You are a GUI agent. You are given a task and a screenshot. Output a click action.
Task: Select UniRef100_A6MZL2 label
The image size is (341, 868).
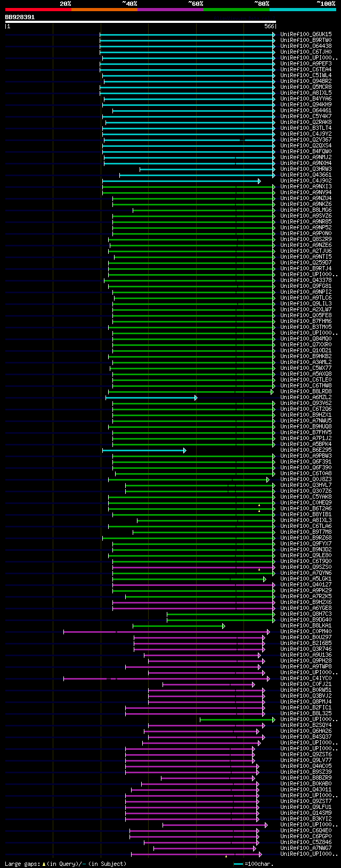click(306, 398)
